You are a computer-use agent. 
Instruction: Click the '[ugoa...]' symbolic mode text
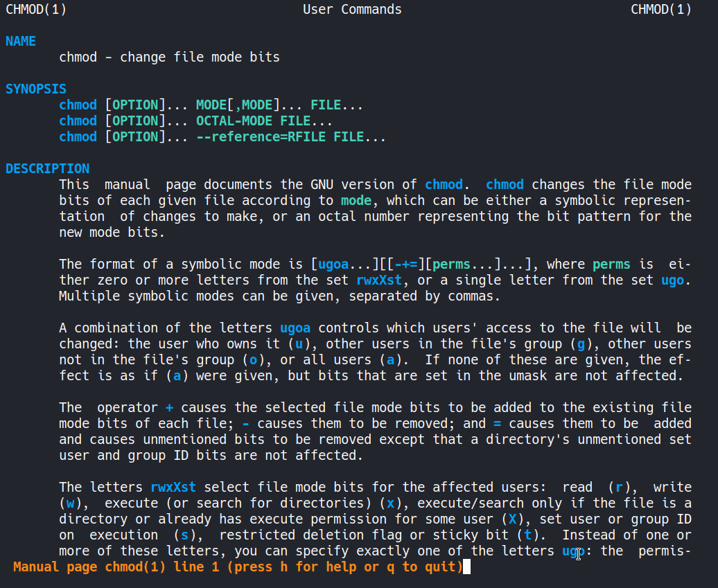345,264
